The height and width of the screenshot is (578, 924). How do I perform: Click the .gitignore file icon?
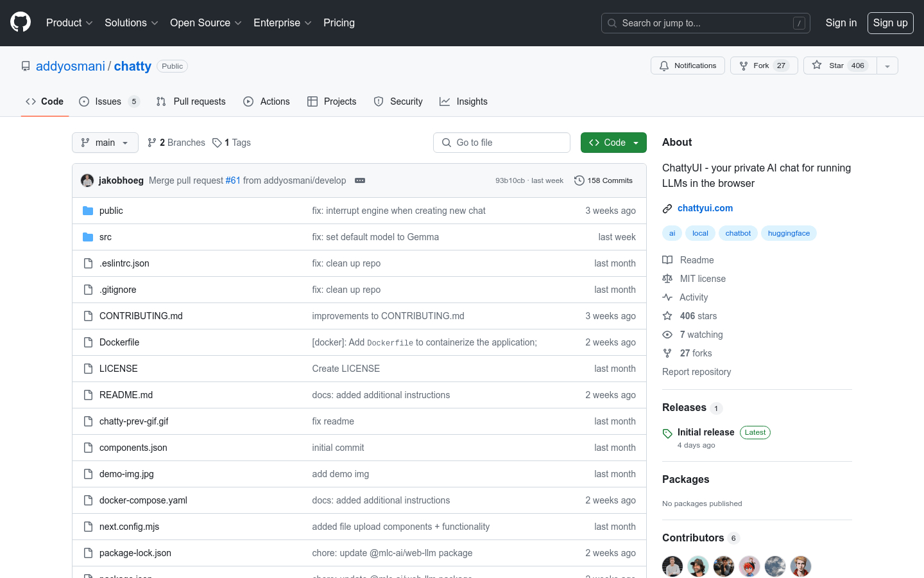[88, 290]
